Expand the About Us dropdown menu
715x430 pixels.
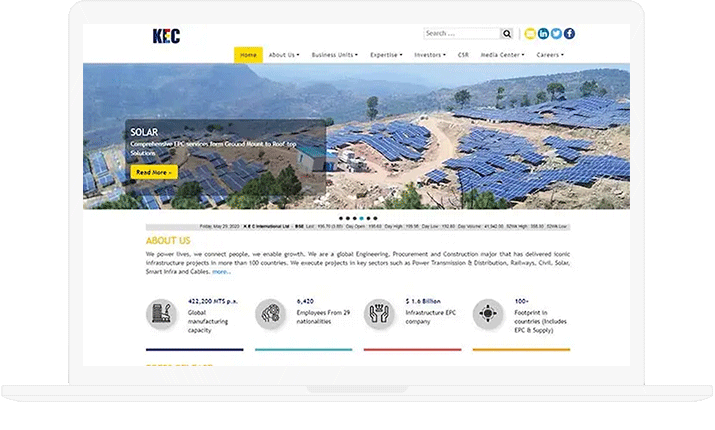(284, 55)
